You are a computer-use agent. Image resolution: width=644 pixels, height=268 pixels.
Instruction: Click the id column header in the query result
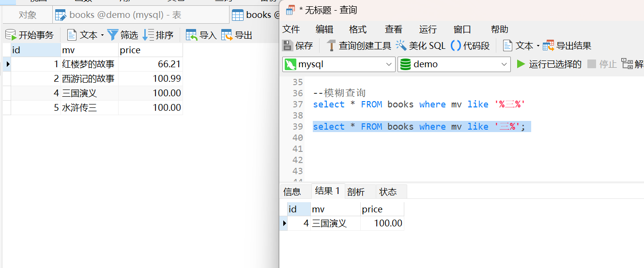299,209
